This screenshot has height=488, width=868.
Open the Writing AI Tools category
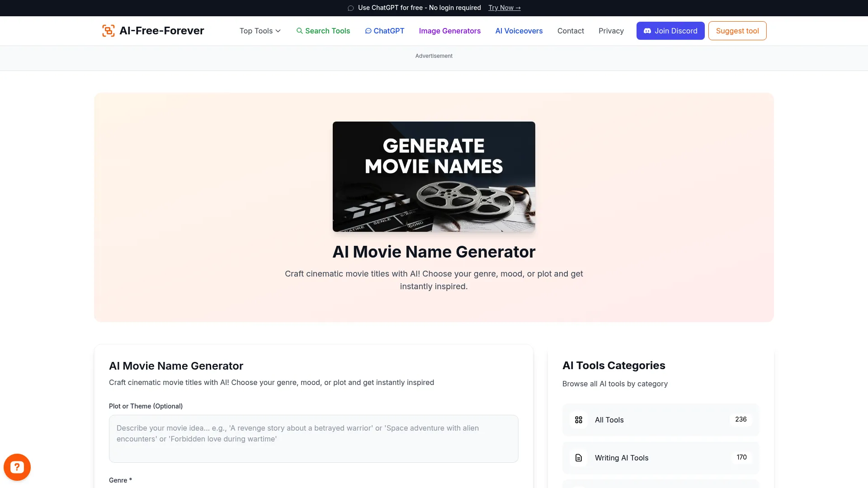point(660,458)
